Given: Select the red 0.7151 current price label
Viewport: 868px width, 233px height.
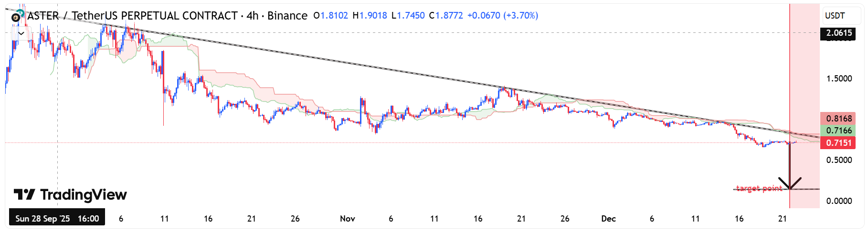Looking at the screenshot, I should click(838, 143).
